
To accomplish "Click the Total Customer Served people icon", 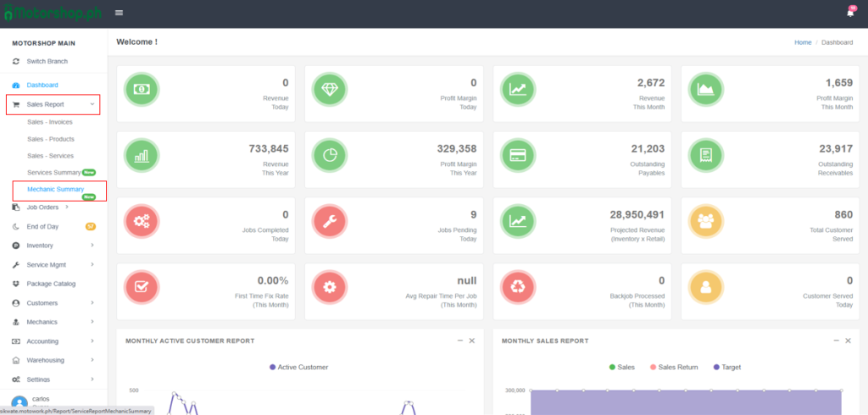I will coord(705,221).
